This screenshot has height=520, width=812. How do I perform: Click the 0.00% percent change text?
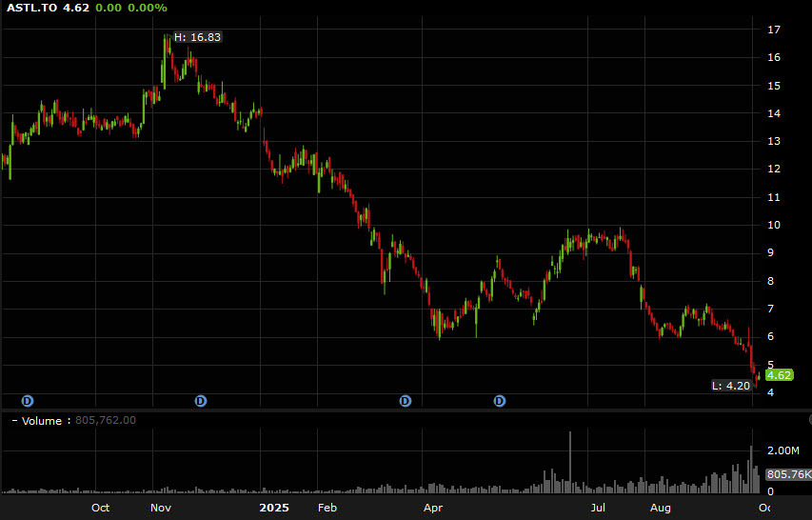(148, 8)
